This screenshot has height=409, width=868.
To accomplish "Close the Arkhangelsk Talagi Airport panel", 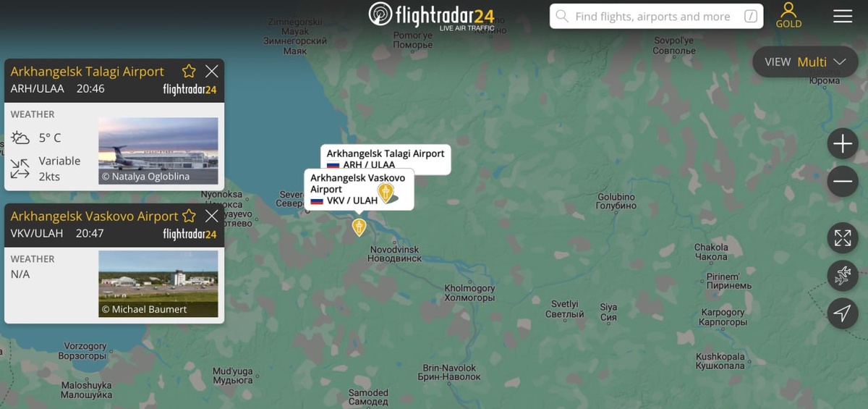I will click(211, 71).
